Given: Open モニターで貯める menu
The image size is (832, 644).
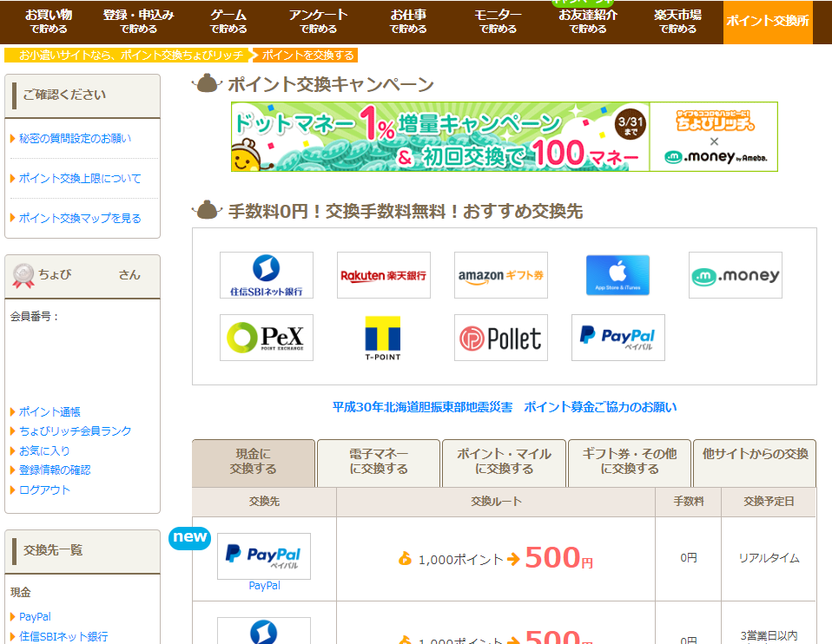Looking at the screenshot, I should (x=498, y=22).
